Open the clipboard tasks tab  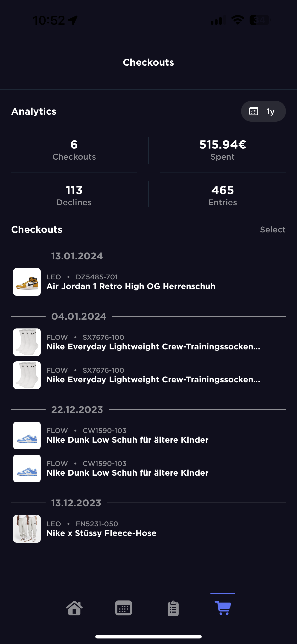click(173, 608)
